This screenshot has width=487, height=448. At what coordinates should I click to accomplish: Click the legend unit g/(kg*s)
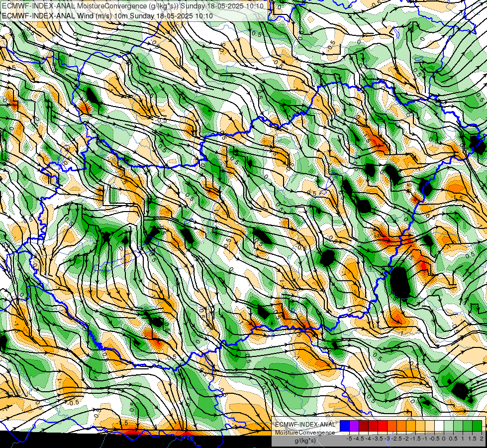tap(305, 441)
